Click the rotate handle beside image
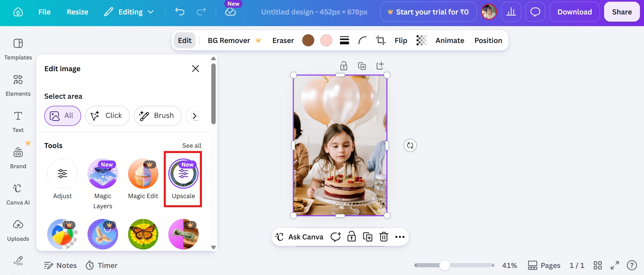The image size is (644, 275). point(410,145)
